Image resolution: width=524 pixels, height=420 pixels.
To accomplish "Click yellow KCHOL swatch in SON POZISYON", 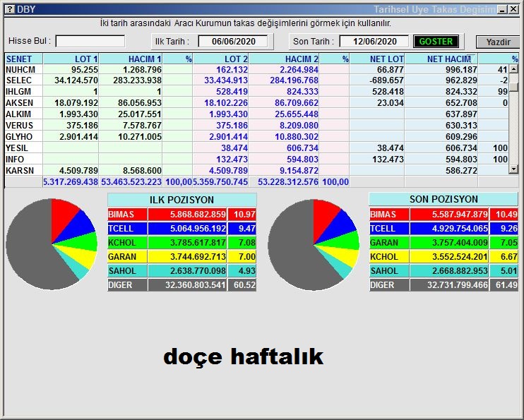I will (389, 257).
